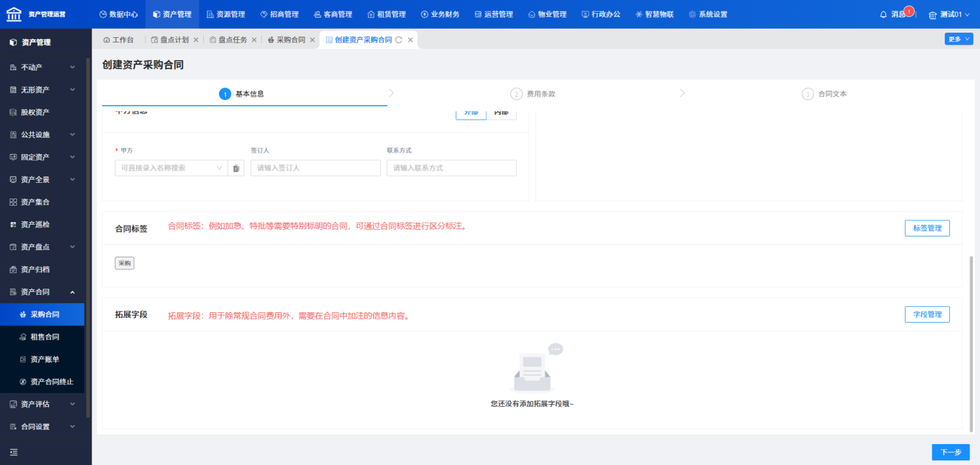Open the 租赁管理 top menu

pos(386,14)
